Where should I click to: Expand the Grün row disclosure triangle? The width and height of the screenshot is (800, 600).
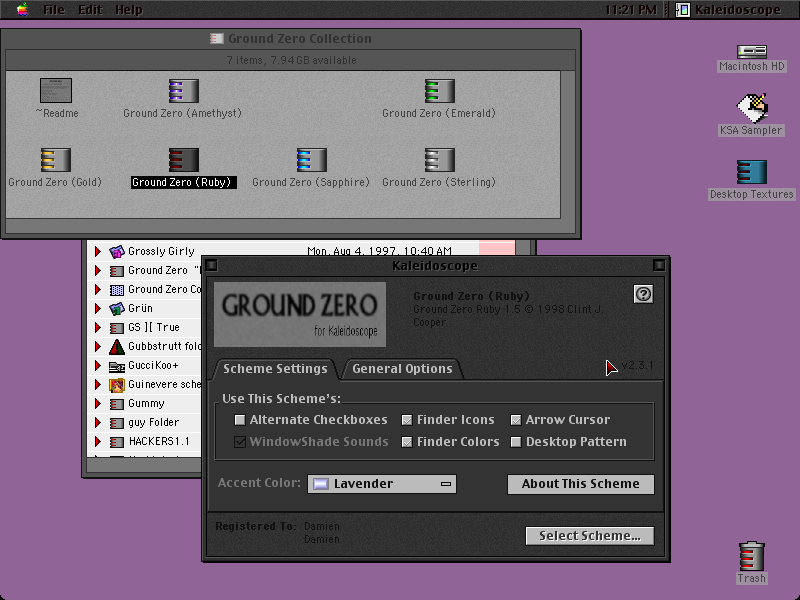(x=97, y=308)
